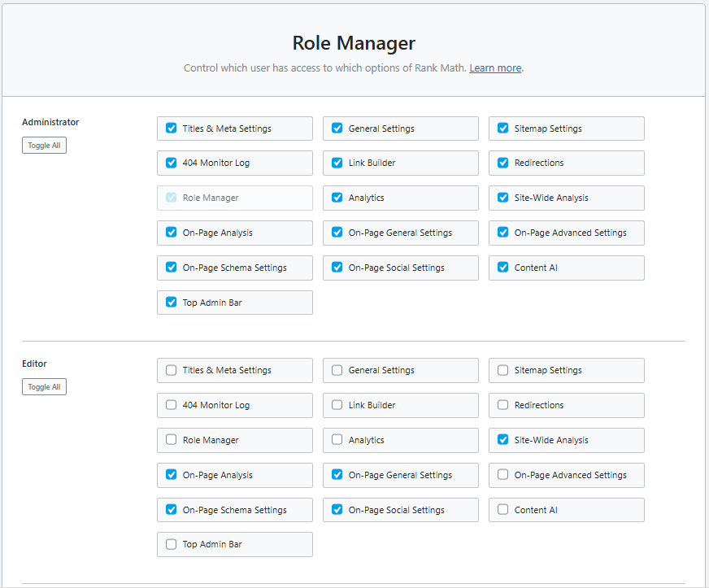Uncheck Administrator Content AI checkbox
This screenshot has width=709, height=588.
tap(502, 268)
